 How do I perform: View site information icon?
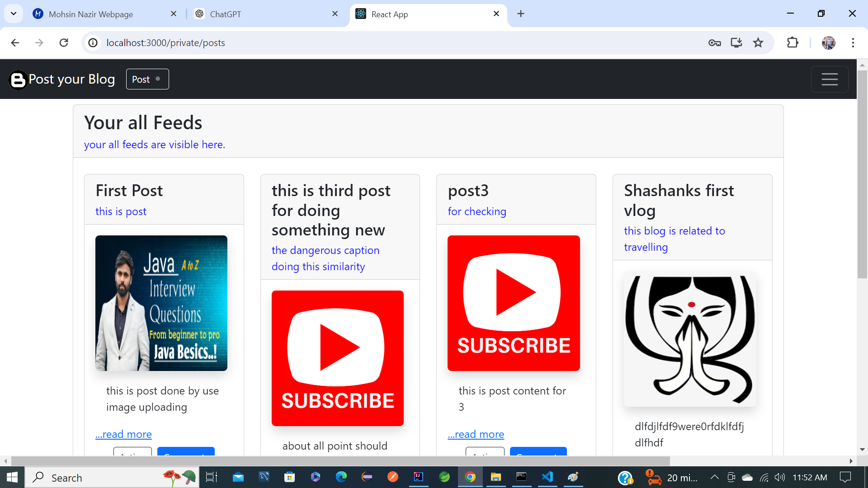point(93,42)
